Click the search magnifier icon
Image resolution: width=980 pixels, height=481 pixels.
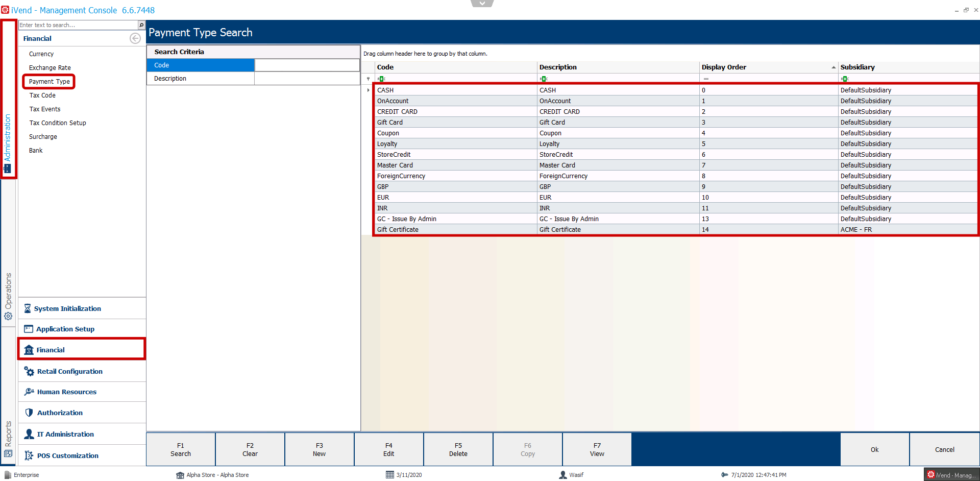click(x=141, y=25)
